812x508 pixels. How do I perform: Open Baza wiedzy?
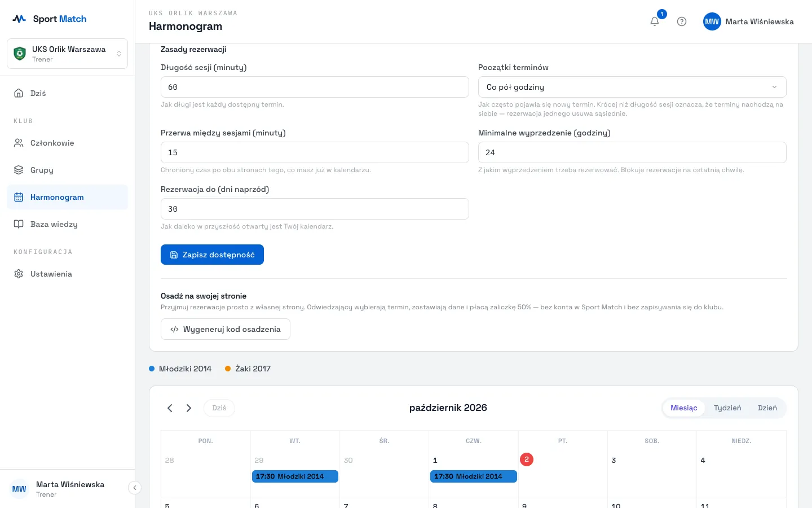67,224
